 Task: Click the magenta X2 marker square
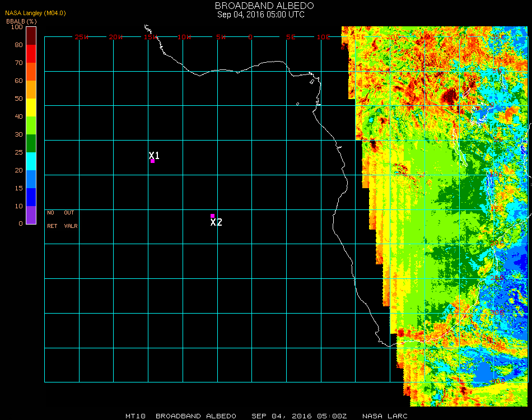(212, 216)
